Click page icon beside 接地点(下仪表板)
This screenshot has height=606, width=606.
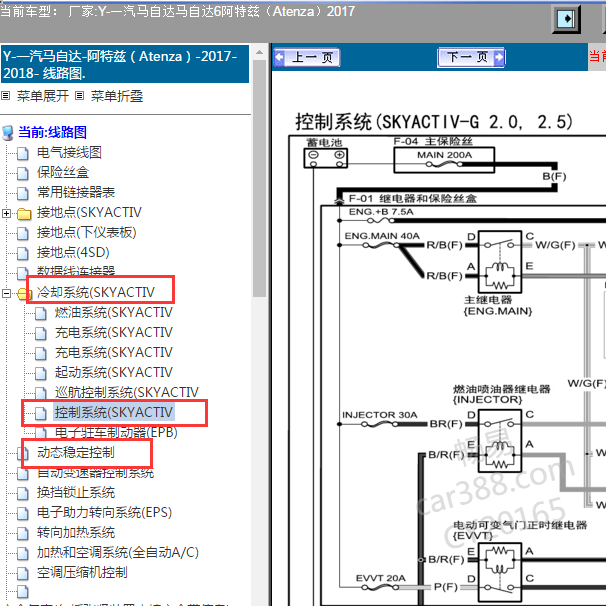pyautogui.click(x=23, y=233)
